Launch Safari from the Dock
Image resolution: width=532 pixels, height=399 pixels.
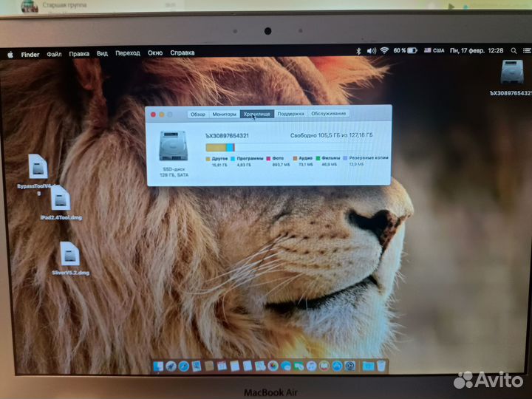184,366
